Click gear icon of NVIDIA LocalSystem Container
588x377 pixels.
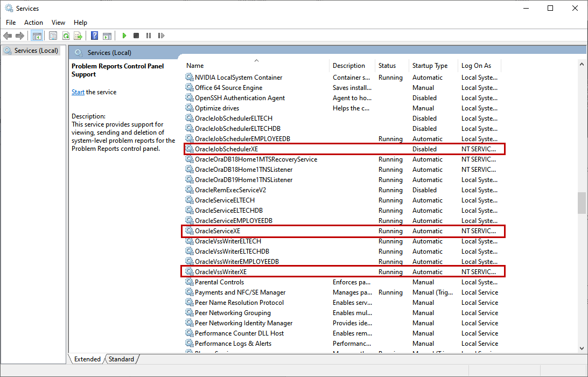click(190, 77)
